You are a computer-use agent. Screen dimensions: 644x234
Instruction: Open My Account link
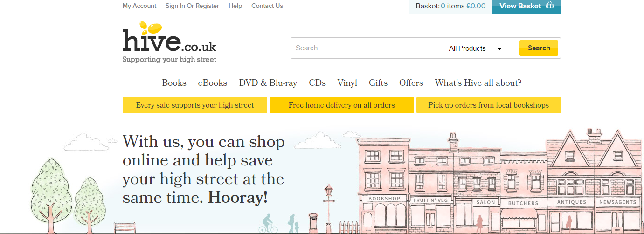139,6
